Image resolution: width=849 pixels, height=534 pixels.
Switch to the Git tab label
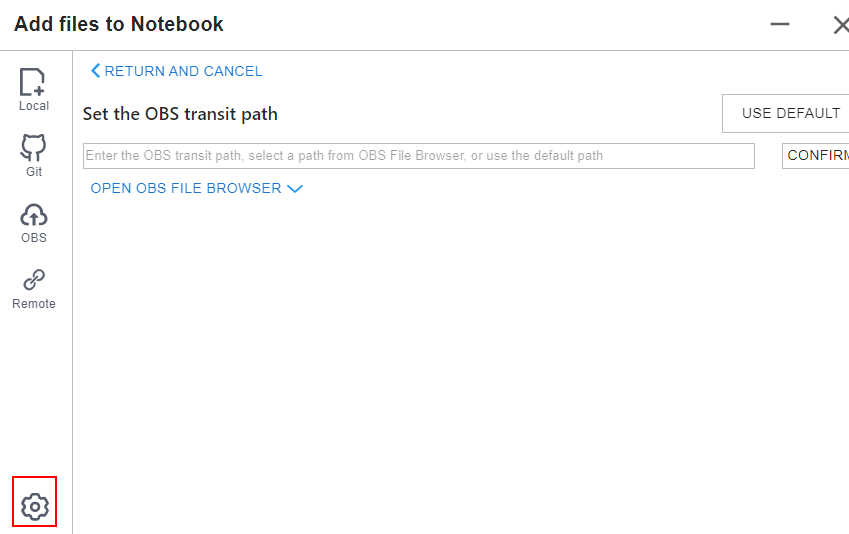pos(34,172)
